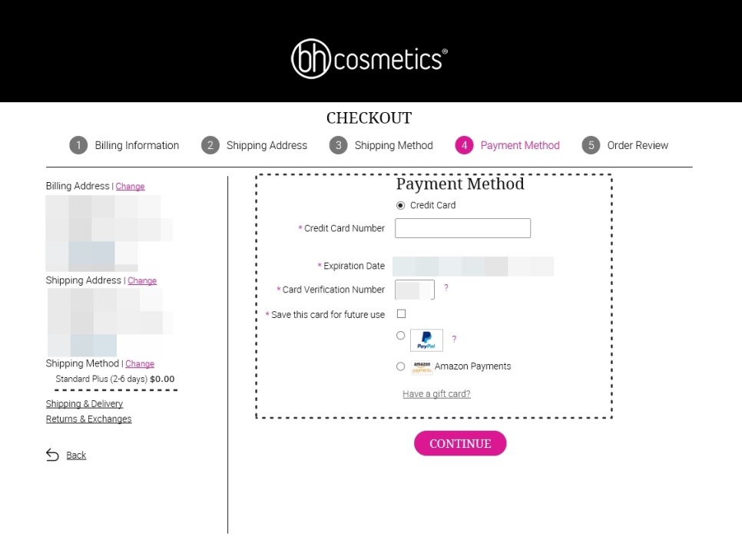
Task: Click the bh cosmetics logo
Action: [x=369, y=58]
